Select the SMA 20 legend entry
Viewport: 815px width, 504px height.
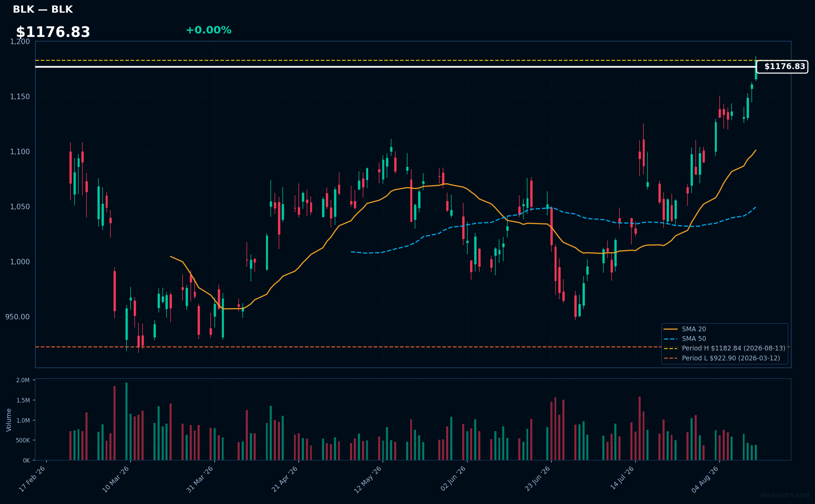pyautogui.click(x=685, y=329)
